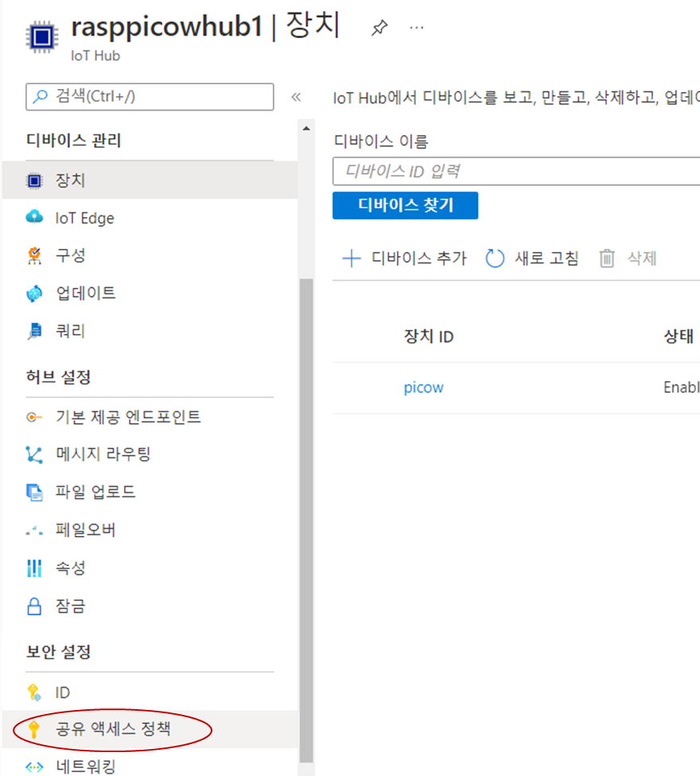Click the 업데이트 updates icon
This screenshot has height=776, width=700.
34,293
